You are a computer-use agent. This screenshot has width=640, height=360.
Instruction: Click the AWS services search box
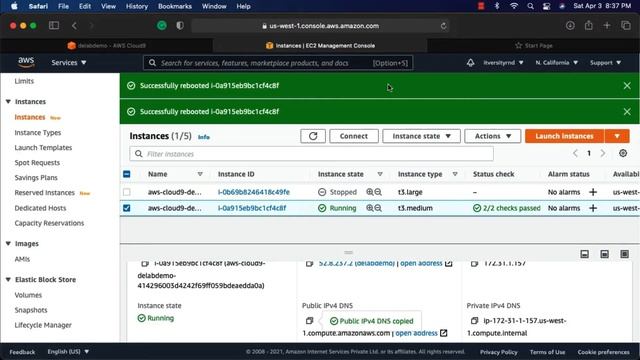click(278, 63)
